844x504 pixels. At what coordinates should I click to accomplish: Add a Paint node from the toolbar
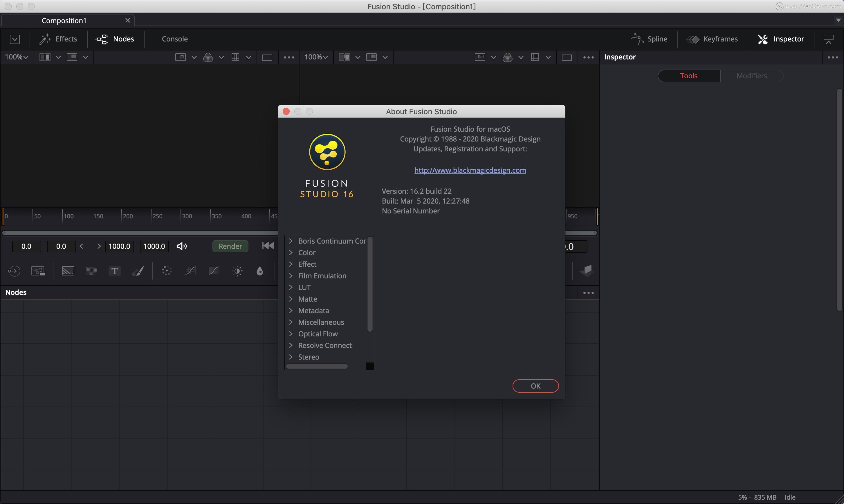pyautogui.click(x=138, y=271)
